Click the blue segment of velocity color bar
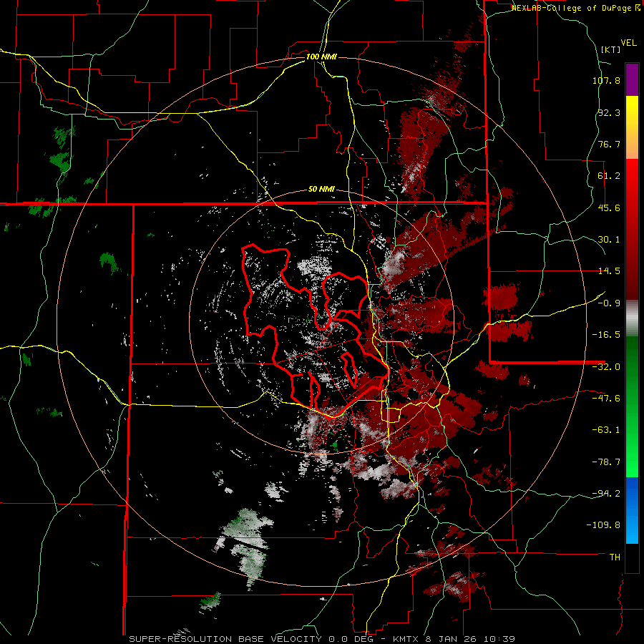This screenshot has width=644, height=644. click(x=632, y=510)
